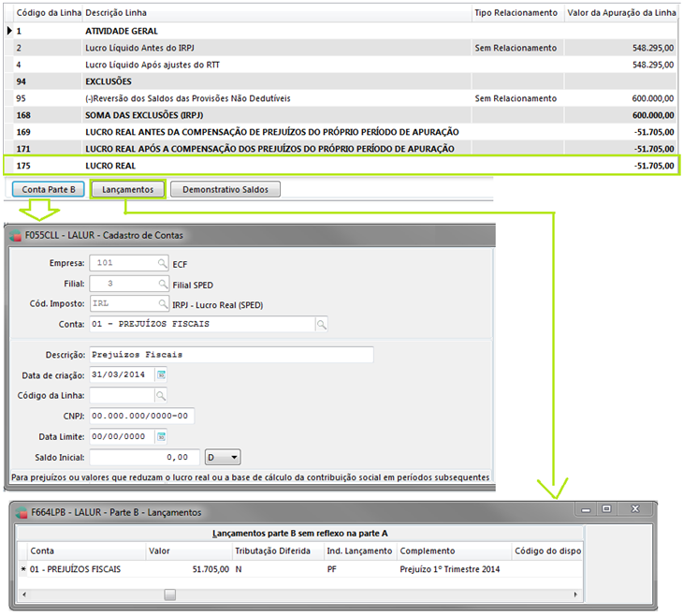Click the F664LPB window title icon
Viewport: 683px width, 616px height.
[x=22, y=513]
